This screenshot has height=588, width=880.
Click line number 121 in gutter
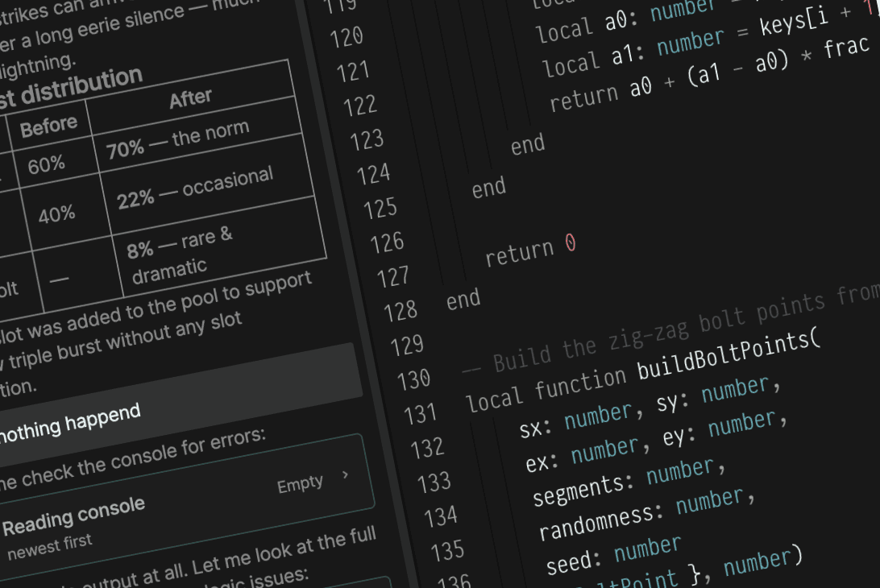point(353,72)
